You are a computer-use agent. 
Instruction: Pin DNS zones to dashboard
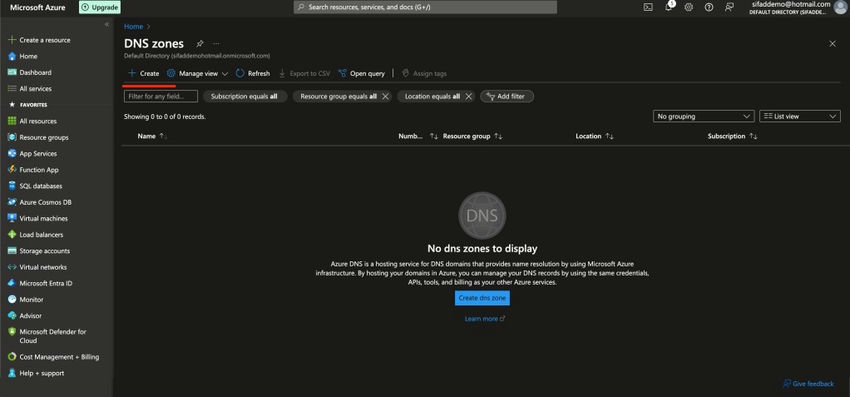click(199, 43)
